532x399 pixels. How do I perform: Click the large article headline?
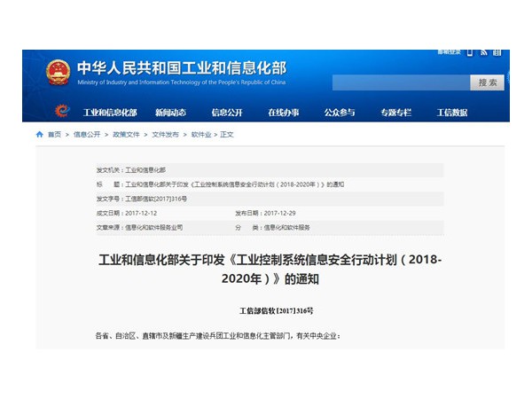pos(270,269)
